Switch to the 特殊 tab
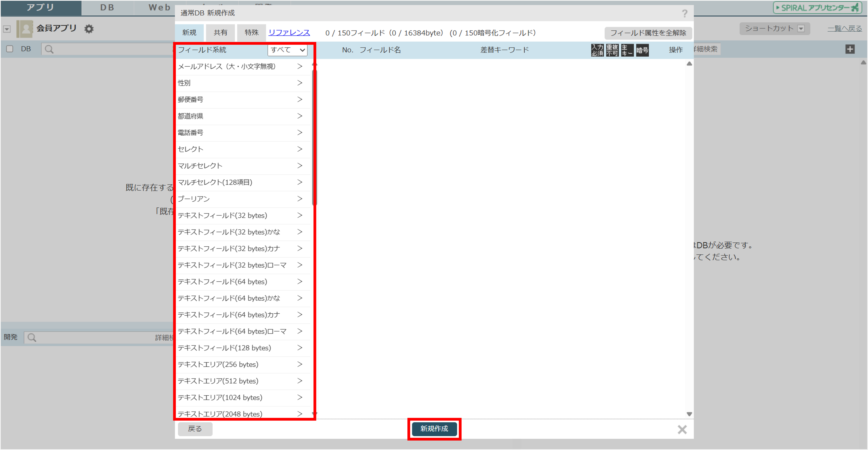Screen dimensions: 868x450 coord(251,32)
